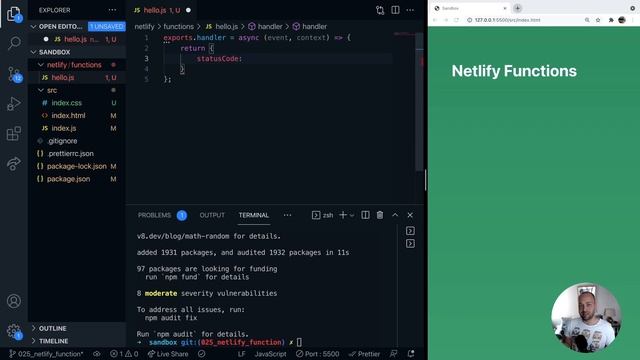The height and width of the screenshot is (360, 640).
Task: Click hello.js entry under Open Editors
Action: click(77, 39)
